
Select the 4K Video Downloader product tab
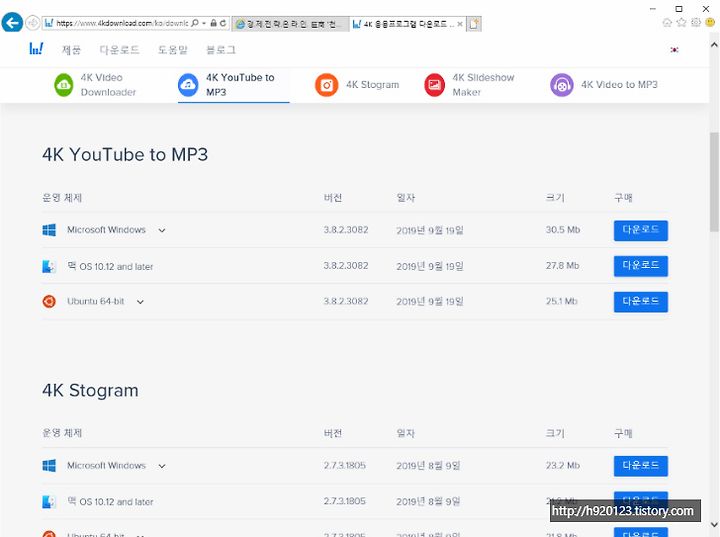tap(95, 85)
